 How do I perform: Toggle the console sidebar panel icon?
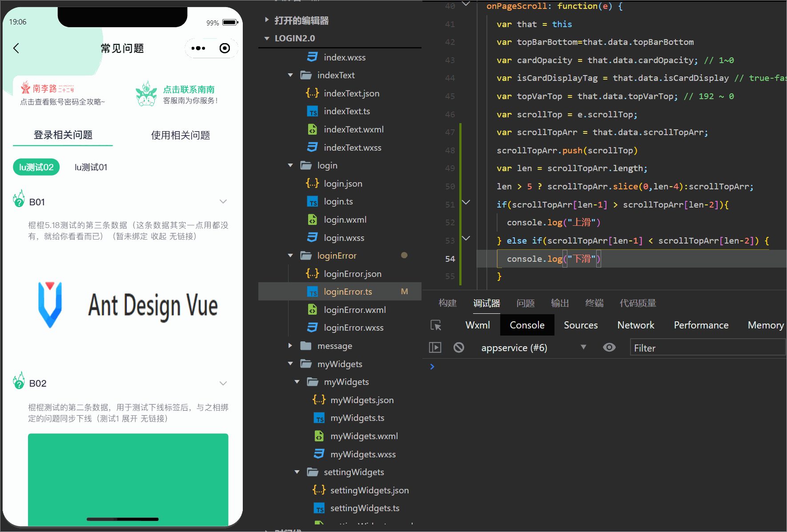click(x=435, y=348)
